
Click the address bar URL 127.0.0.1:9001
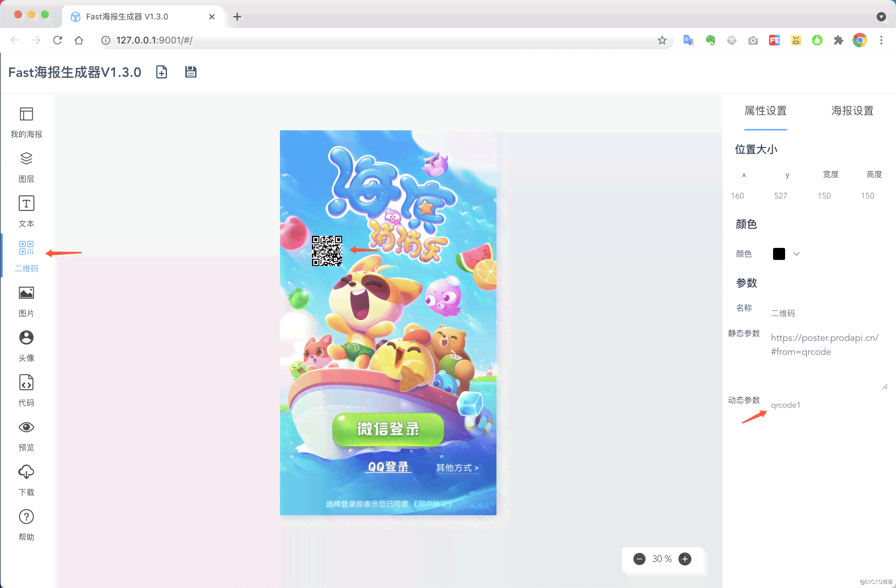154,40
